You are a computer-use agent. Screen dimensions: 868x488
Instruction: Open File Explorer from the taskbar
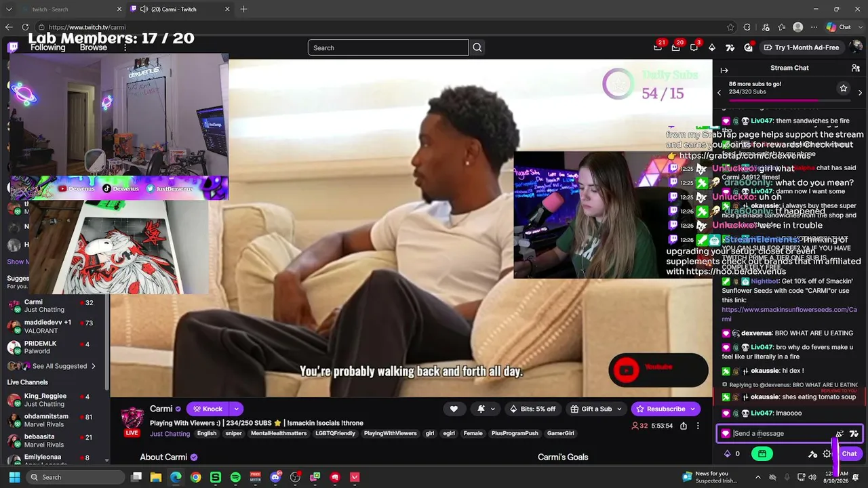pyautogui.click(x=156, y=477)
